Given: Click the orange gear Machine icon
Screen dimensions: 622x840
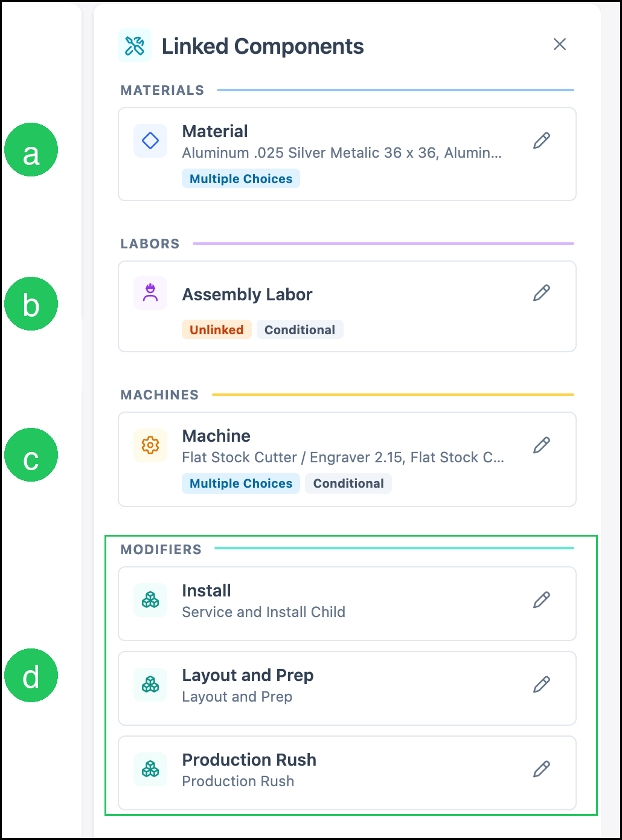Looking at the screenshot, I should (x=150, y=445).
